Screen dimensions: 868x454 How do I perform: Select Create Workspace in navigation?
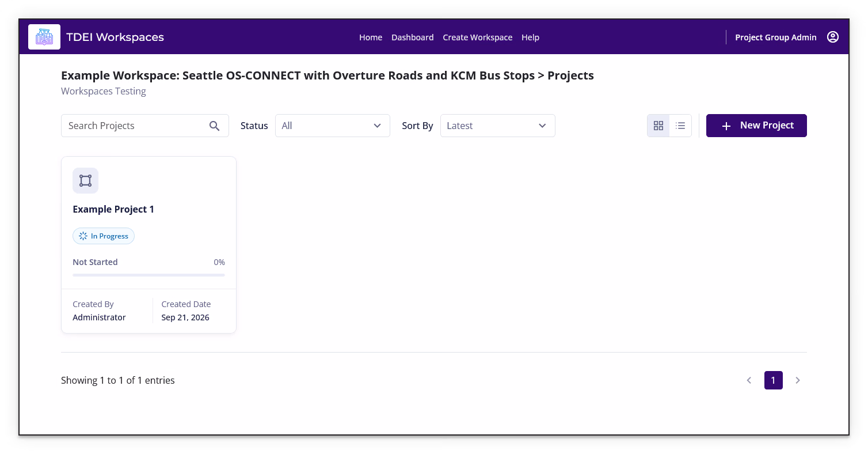coord(477,37)
